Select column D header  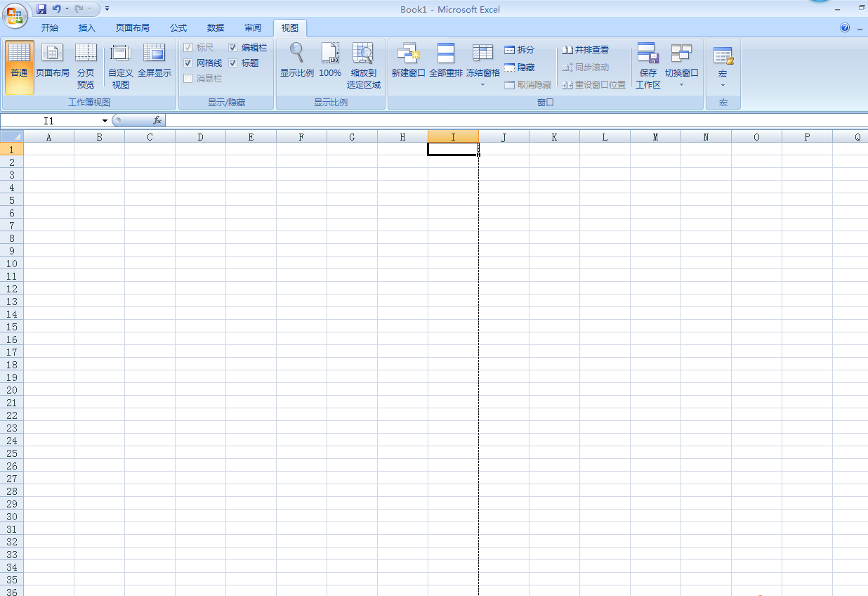(200, 137)
